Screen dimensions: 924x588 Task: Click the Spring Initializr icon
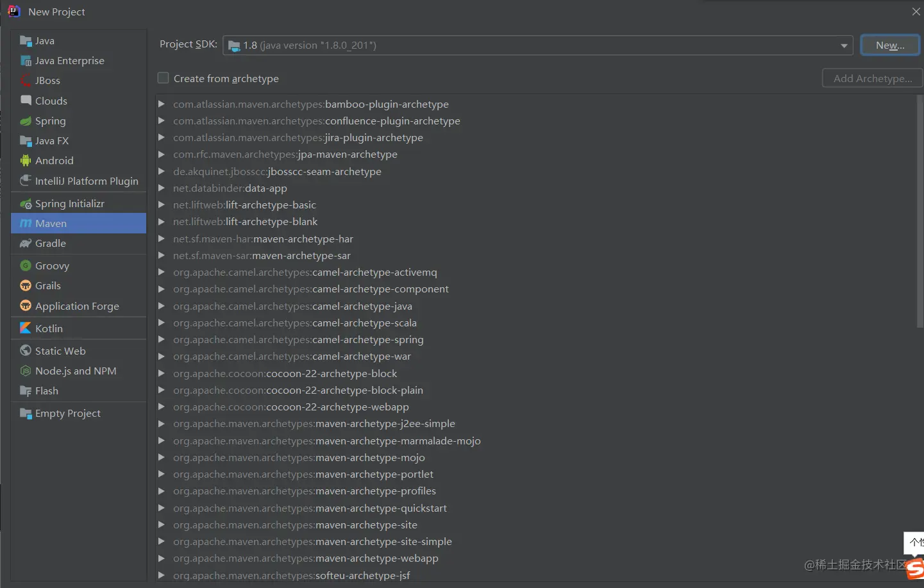click(x=26, y=204)
